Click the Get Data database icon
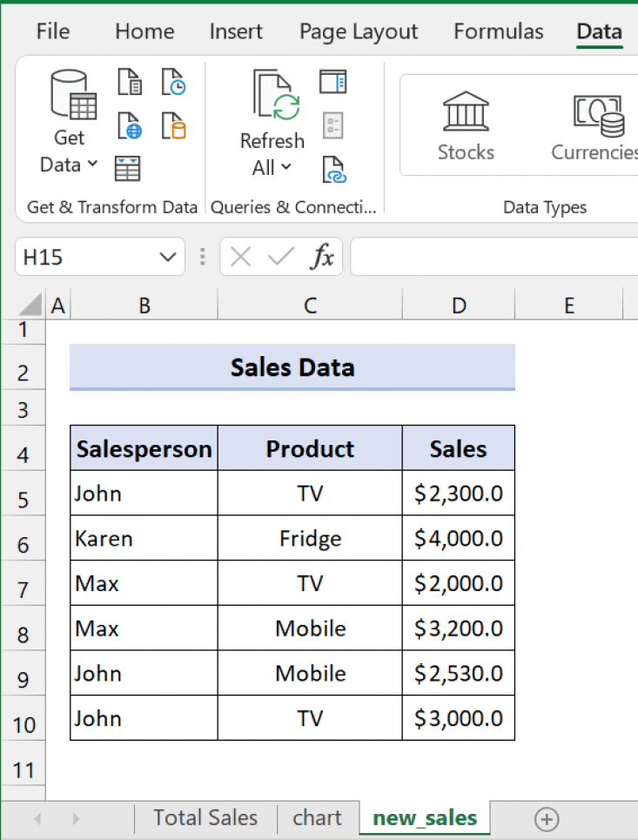The image size is (638, 840). tap(71, 96)
